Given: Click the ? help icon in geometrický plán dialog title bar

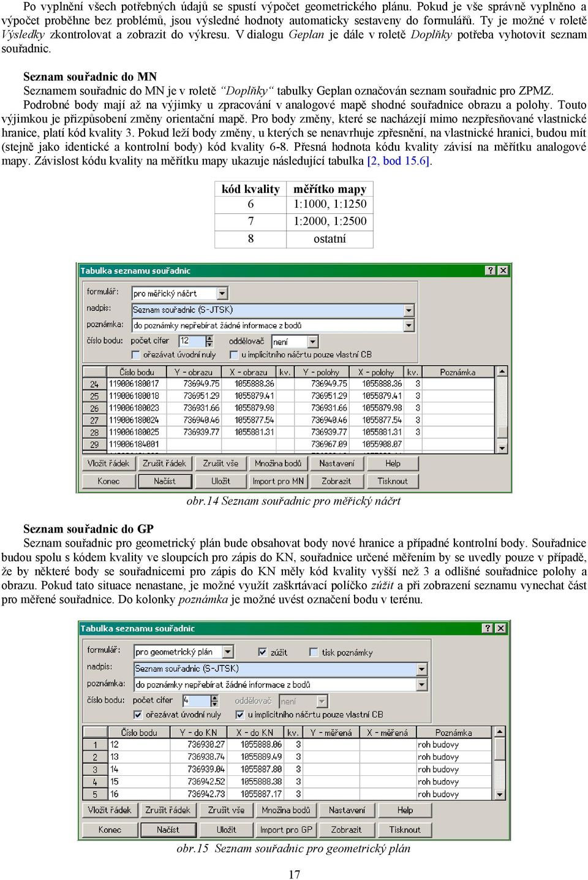Looking at the screenshot, I should [488, 628].
